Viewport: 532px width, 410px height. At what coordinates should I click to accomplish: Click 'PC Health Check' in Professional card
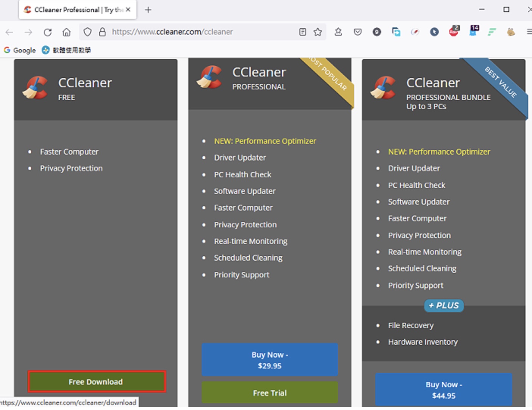point(243,175)
